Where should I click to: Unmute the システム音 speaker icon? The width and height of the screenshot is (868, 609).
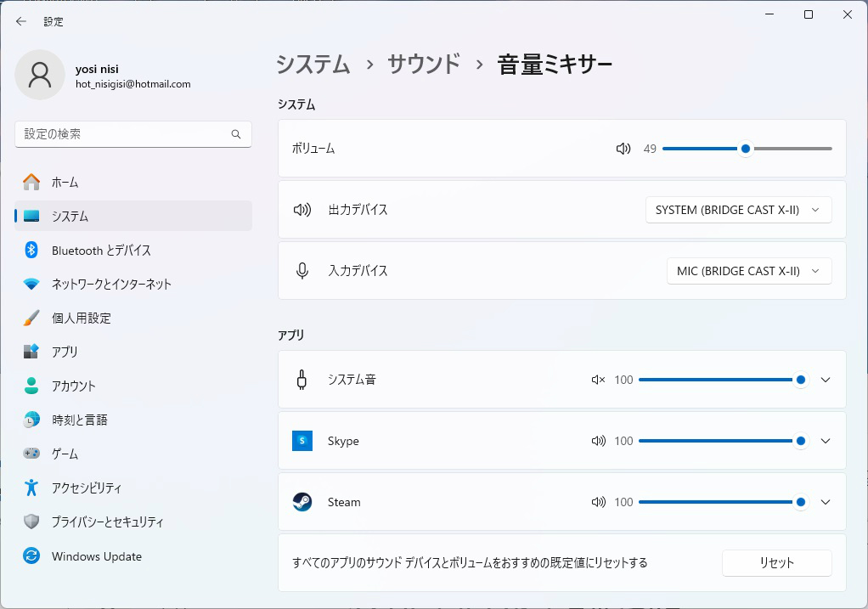coord(598,380)
